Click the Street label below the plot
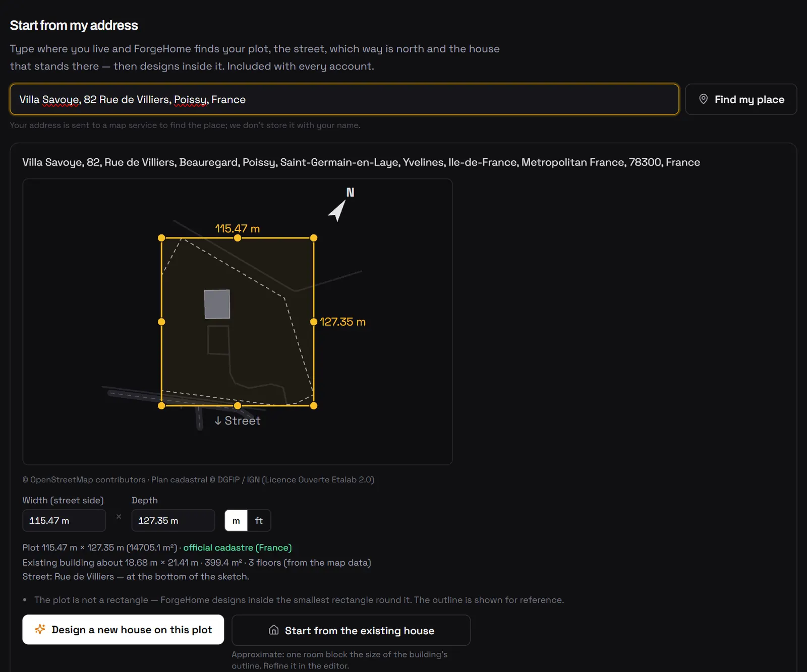Viewport: 807px width, 672px height. (x=238, y=421)
